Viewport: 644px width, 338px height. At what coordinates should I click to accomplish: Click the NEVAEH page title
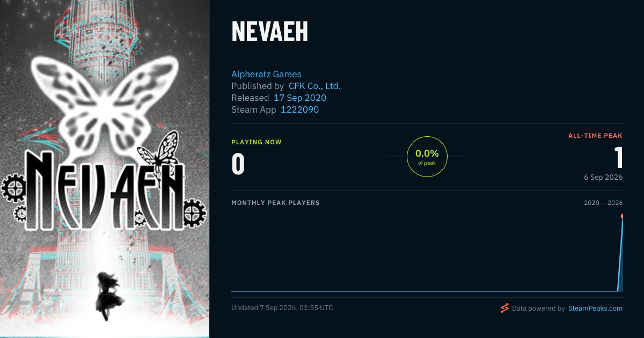click(270, 32)
